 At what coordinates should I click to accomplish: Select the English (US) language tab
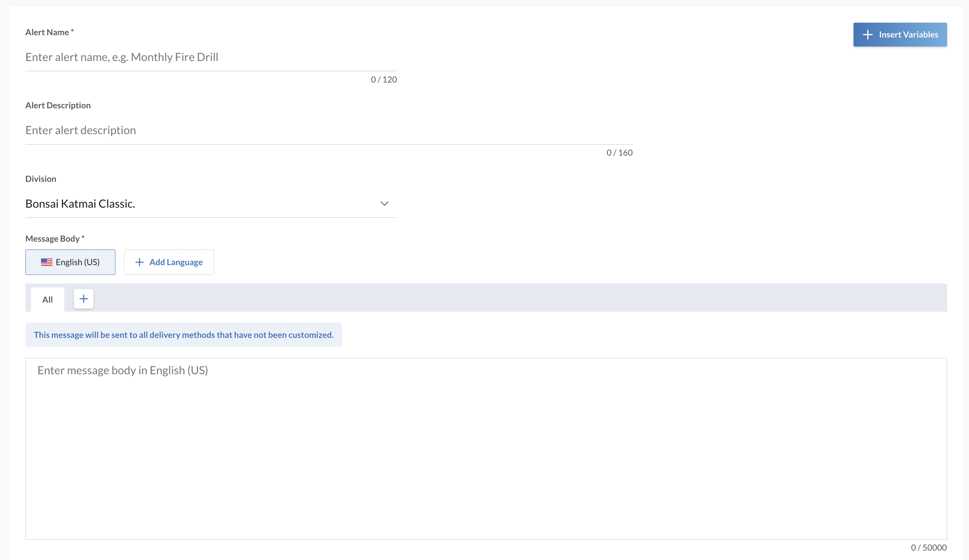[x=70, y=262]
